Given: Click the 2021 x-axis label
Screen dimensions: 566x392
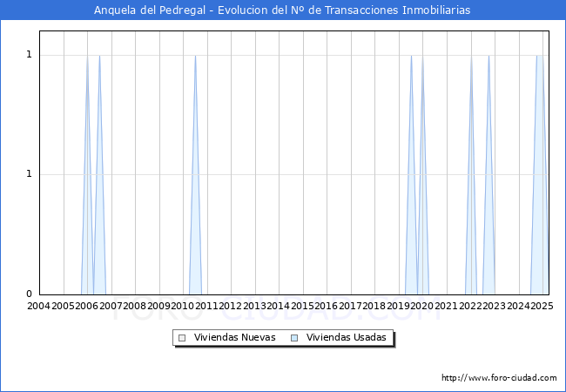Looking at the screenshot, I should (x=446, y=306).
